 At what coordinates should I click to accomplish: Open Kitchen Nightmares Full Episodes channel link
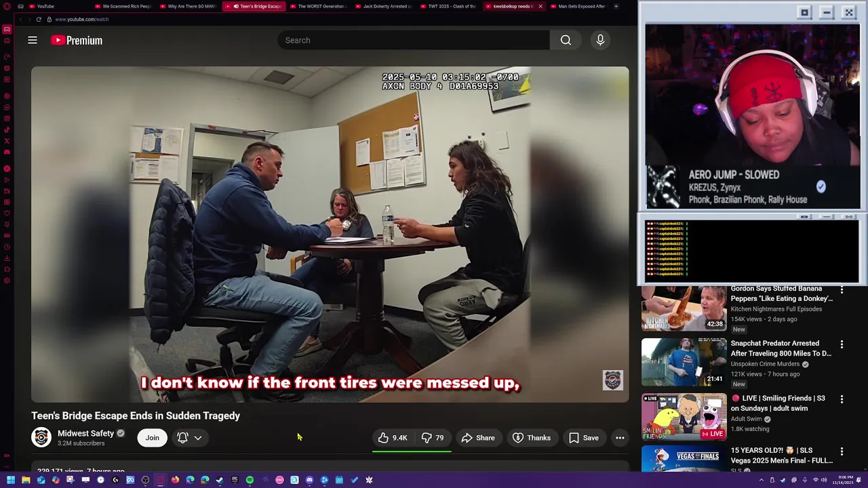[x=776, y=309]
